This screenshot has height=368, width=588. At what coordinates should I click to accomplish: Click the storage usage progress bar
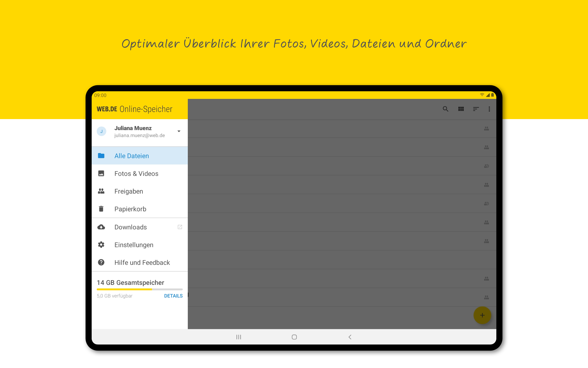(140, 289)
